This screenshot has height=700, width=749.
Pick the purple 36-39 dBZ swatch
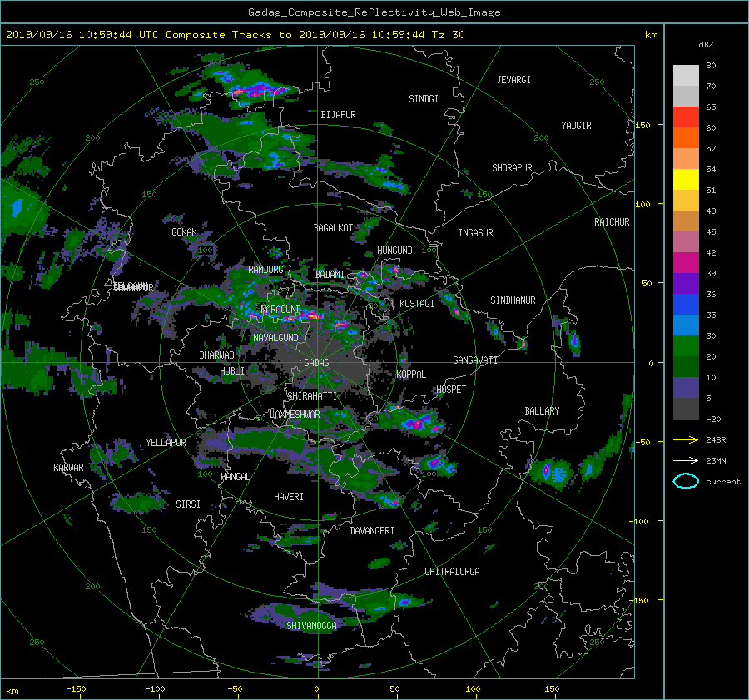click(686, 284)
